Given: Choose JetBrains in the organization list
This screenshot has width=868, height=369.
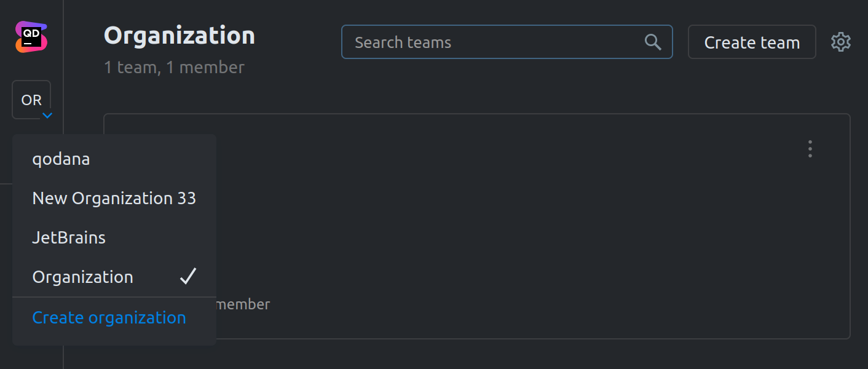Looking at the screenshot, I should click(x=69, y=237).
